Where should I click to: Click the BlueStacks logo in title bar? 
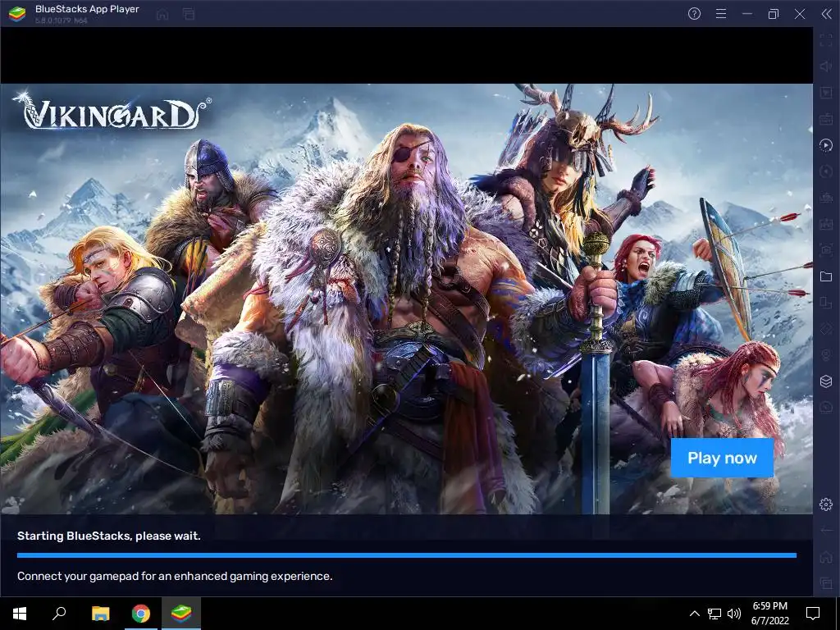point(17,14)
